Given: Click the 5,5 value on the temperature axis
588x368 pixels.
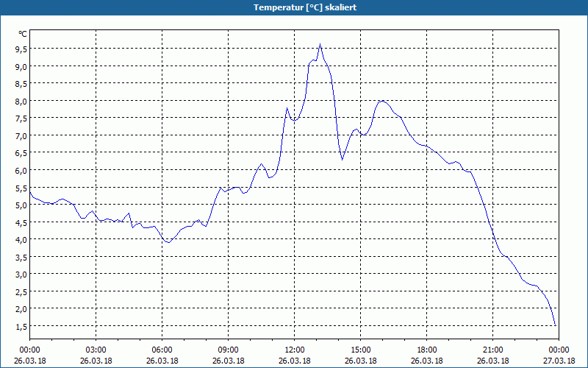Looking at the screenshot, I should [x=21, y=188].
